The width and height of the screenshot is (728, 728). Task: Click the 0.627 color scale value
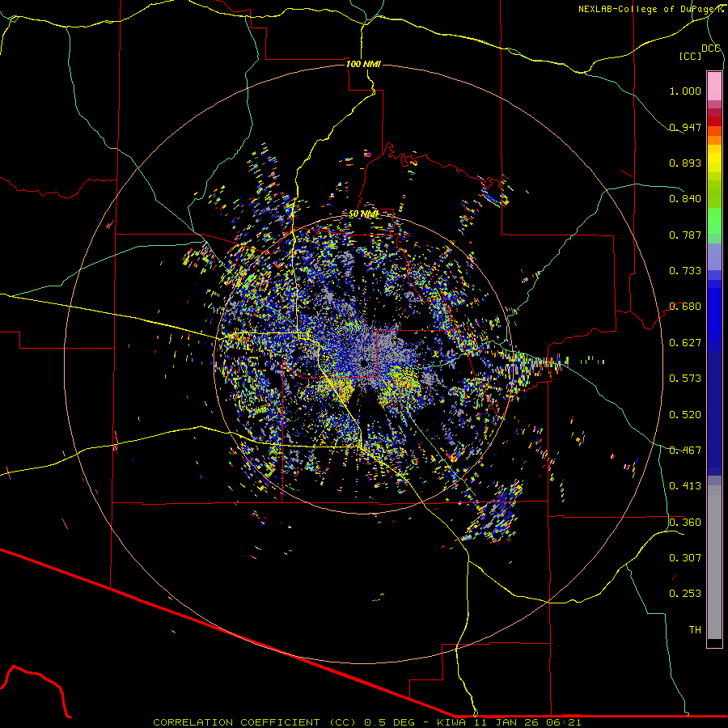click(685, 343)
